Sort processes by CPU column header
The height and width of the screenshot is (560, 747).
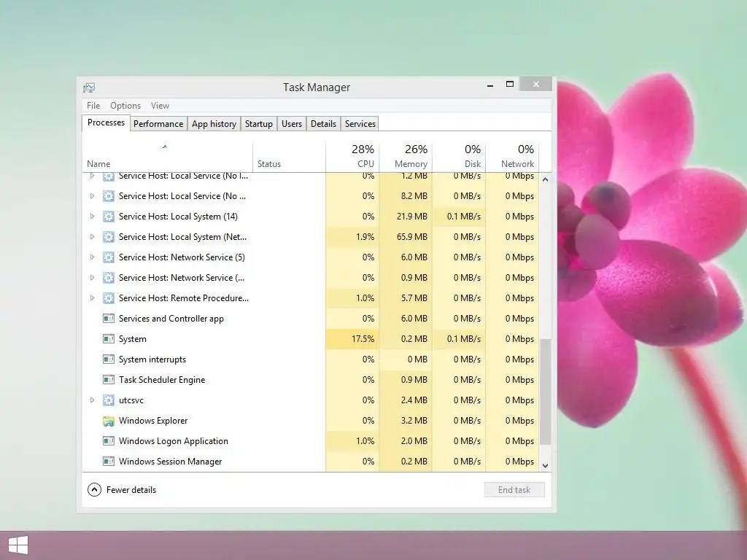click(x=352, y=157)
